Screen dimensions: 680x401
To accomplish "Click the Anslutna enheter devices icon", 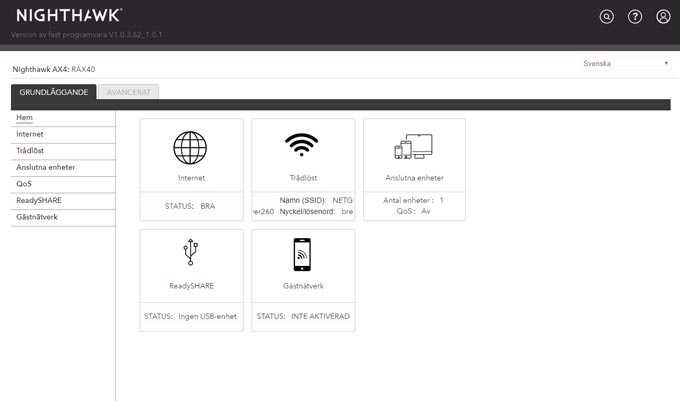I will [x=413, y=147].
